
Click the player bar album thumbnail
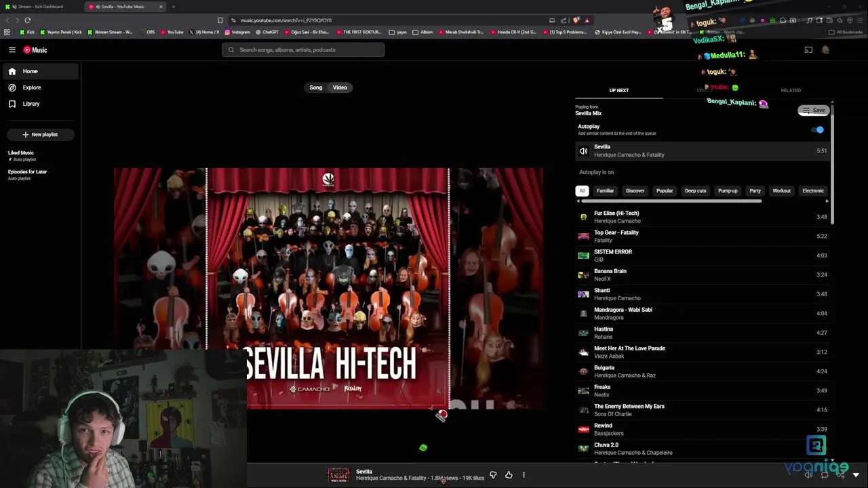338,475
